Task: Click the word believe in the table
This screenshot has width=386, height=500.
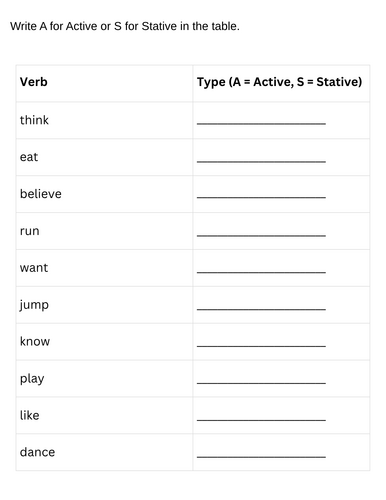Action: point(41,194)
